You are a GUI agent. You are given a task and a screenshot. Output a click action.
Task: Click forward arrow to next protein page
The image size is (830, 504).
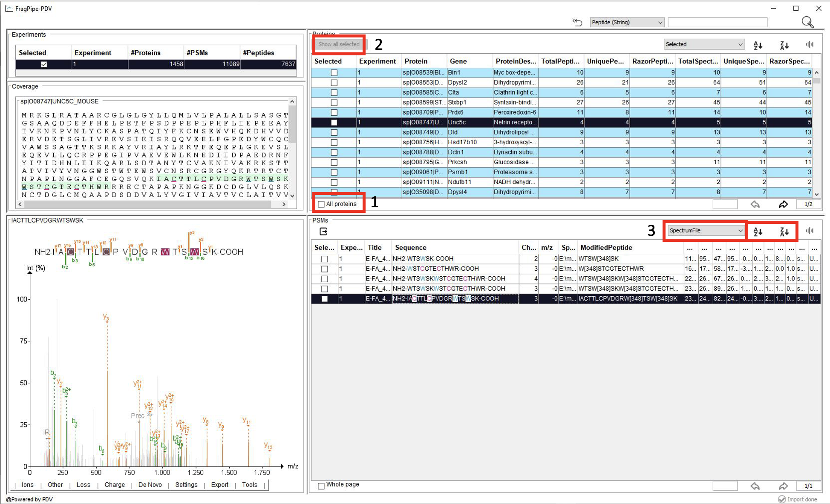783,204
